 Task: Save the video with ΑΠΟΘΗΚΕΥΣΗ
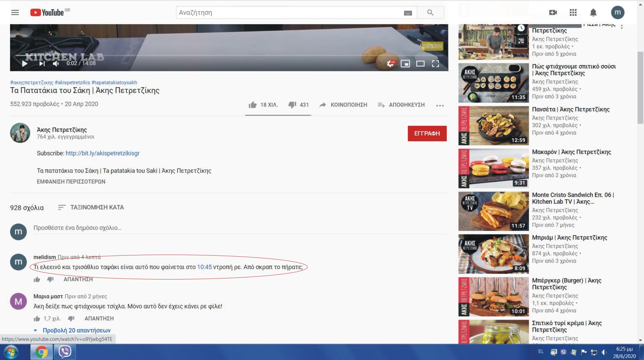coord(401,105)
